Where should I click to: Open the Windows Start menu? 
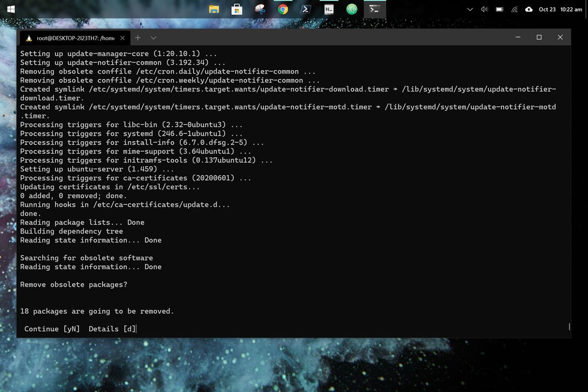(x=10, y=8)
